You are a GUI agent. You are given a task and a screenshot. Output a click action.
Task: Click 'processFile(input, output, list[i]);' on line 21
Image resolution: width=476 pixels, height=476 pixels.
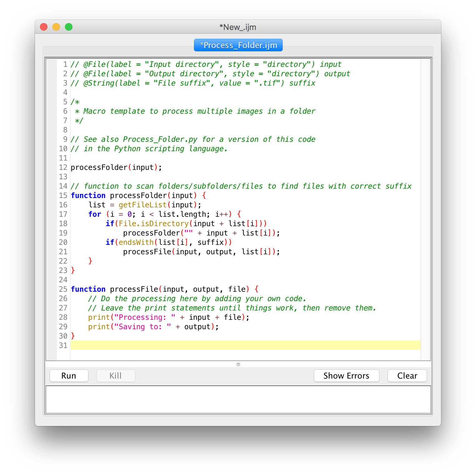click(x=201, y=252)
